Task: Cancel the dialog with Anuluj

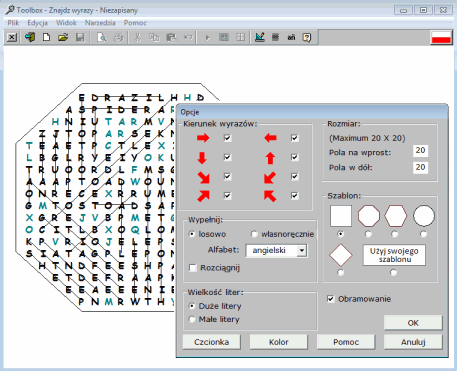Action: coord(413,342)
